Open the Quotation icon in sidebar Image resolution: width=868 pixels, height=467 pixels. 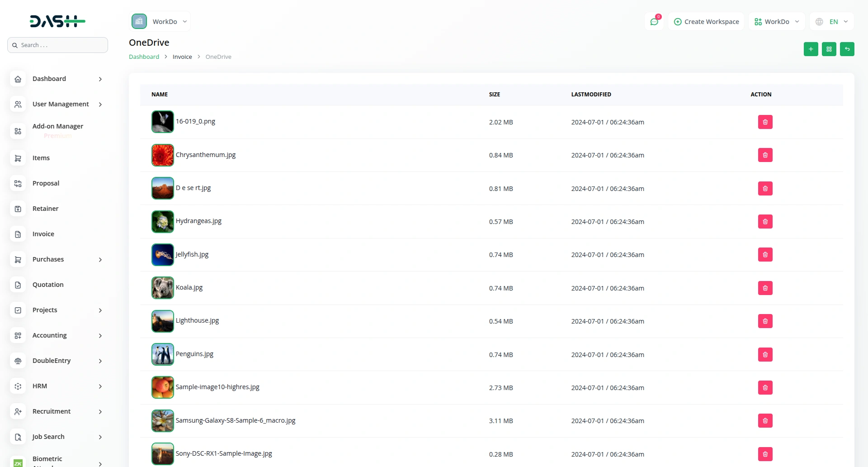(x=18, y=285)
